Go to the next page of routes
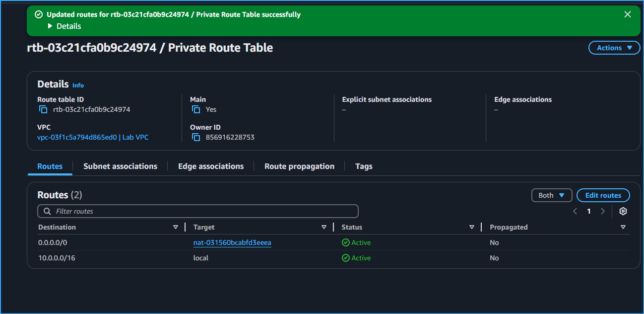The width and height of the screenshot is (644, 314). tap(602, 211)
